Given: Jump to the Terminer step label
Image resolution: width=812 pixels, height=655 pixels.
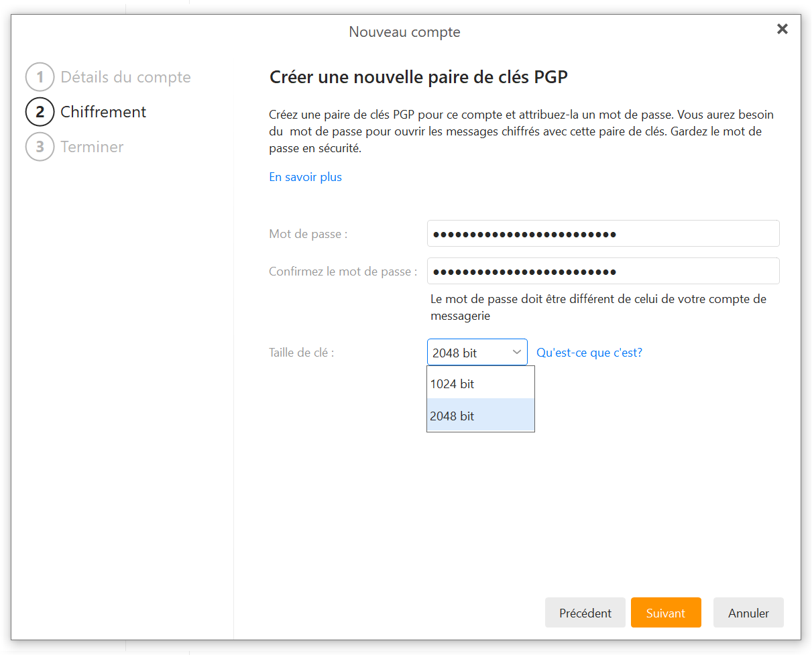Looking at the screenshot, I should pos(92,147).
